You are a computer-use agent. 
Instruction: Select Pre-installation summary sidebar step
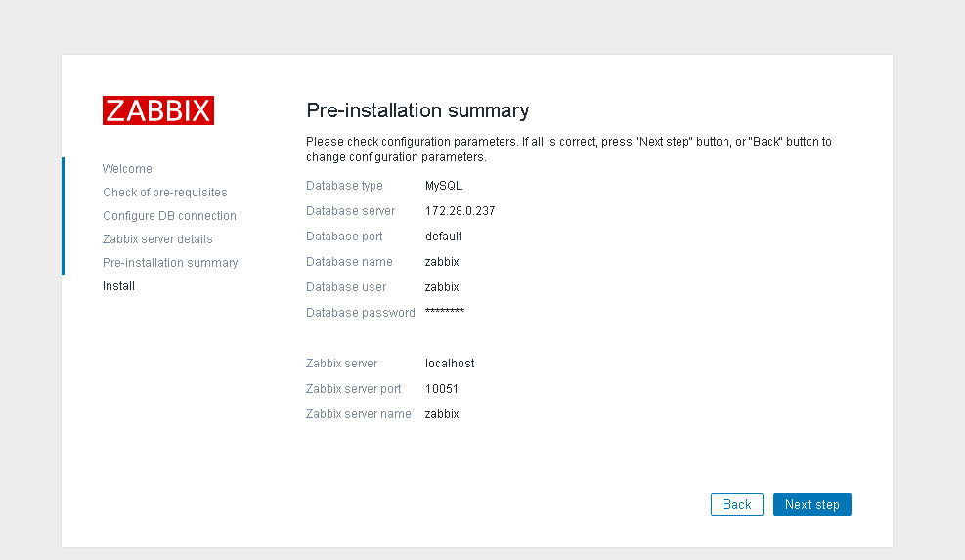[x=170, y=262]
